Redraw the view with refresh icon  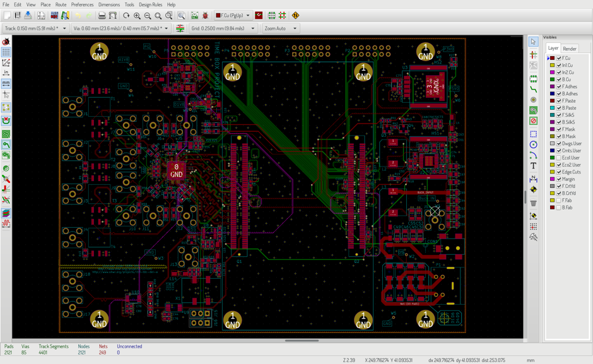(x=126, y=16)
